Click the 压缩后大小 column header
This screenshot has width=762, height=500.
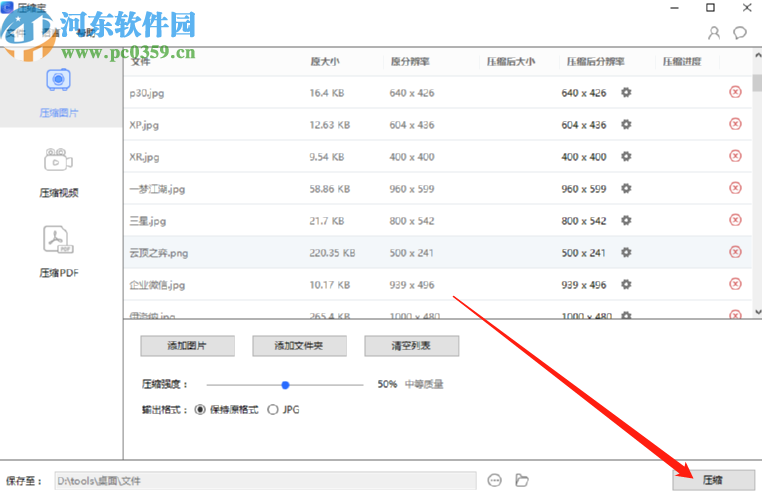pos(511,62)
